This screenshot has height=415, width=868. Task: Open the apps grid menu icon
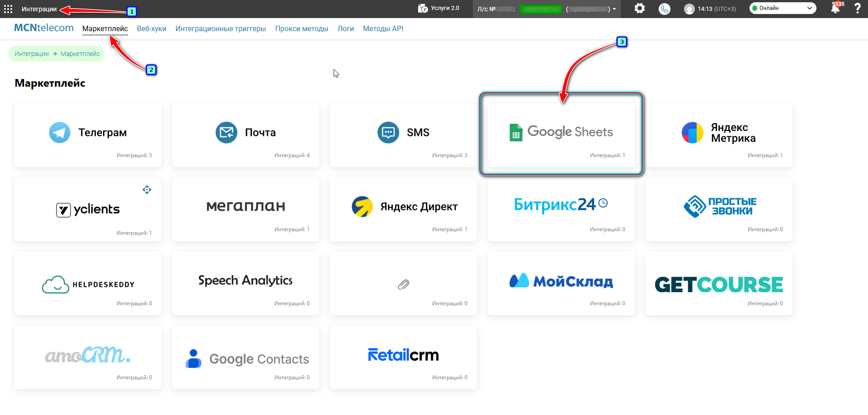click(8, 9)
